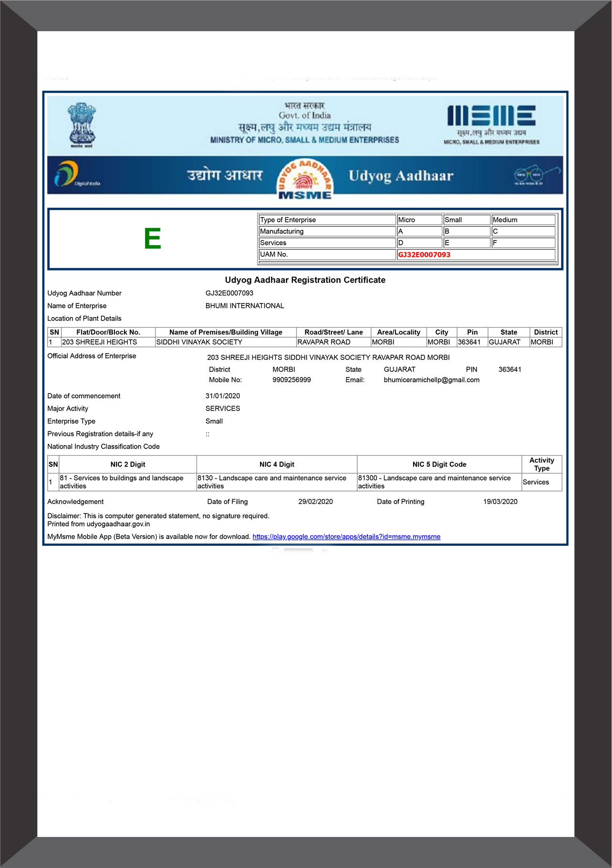
Task: Click the Hindi 'उद्योग आधार' banner title
Action: 225,175
